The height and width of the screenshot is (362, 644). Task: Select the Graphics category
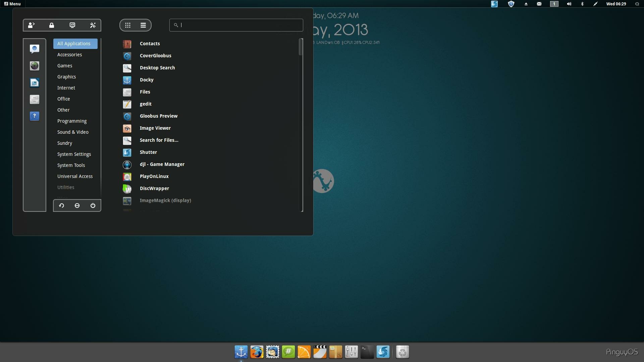tap(66, 76)
